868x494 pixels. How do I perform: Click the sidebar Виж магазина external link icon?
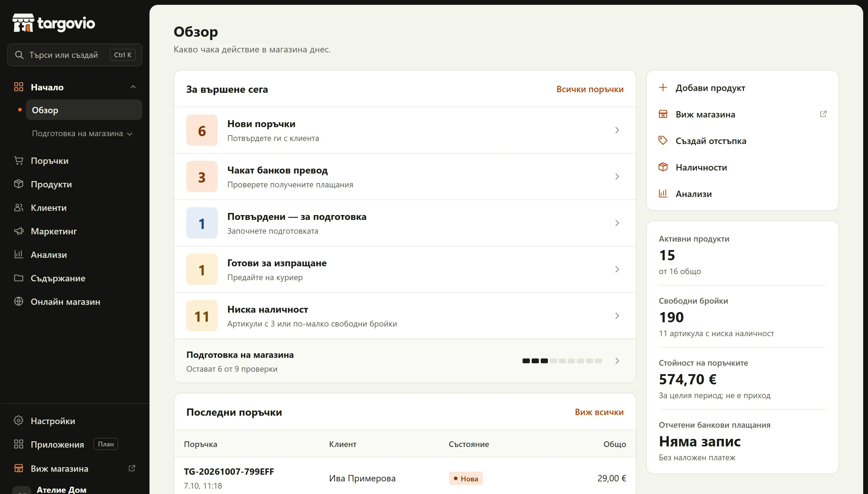point(132,468)
